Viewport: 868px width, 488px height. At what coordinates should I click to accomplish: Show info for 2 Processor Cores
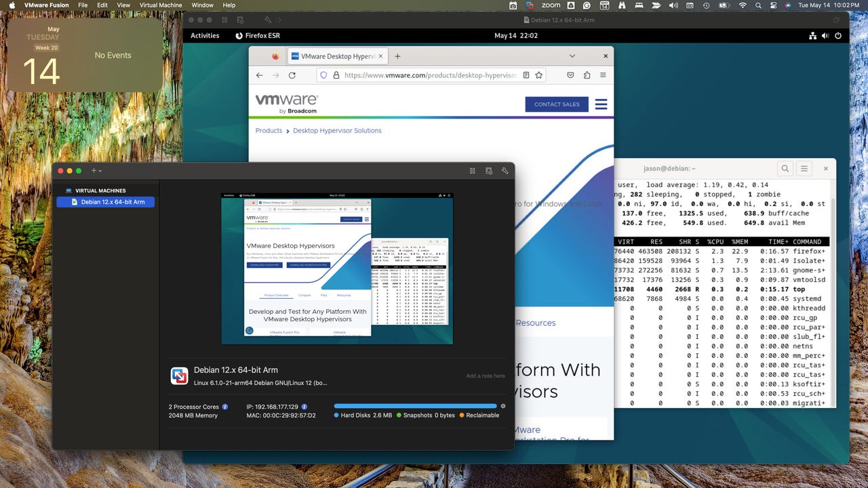225,407
